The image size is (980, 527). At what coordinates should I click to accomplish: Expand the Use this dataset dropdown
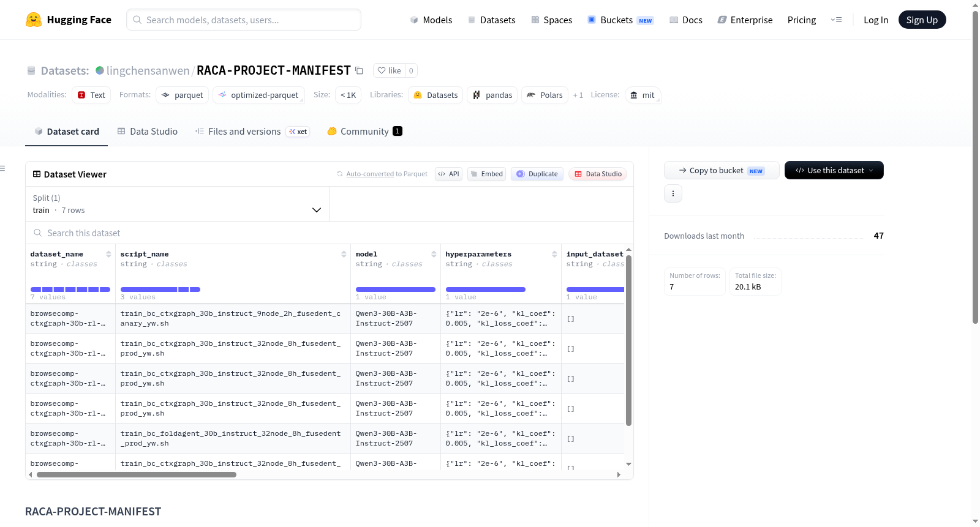(x=834, y=170)
